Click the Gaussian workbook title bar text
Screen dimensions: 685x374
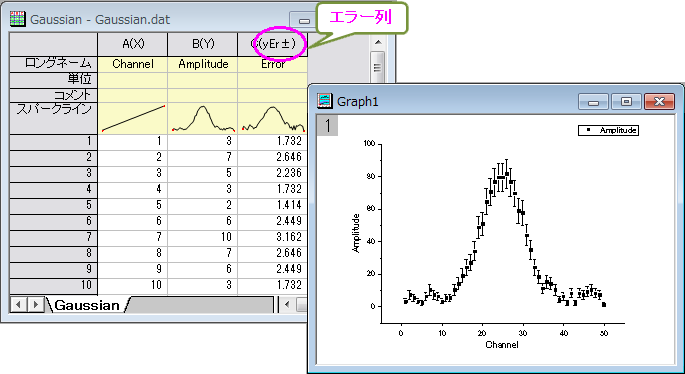pos(100,20)
